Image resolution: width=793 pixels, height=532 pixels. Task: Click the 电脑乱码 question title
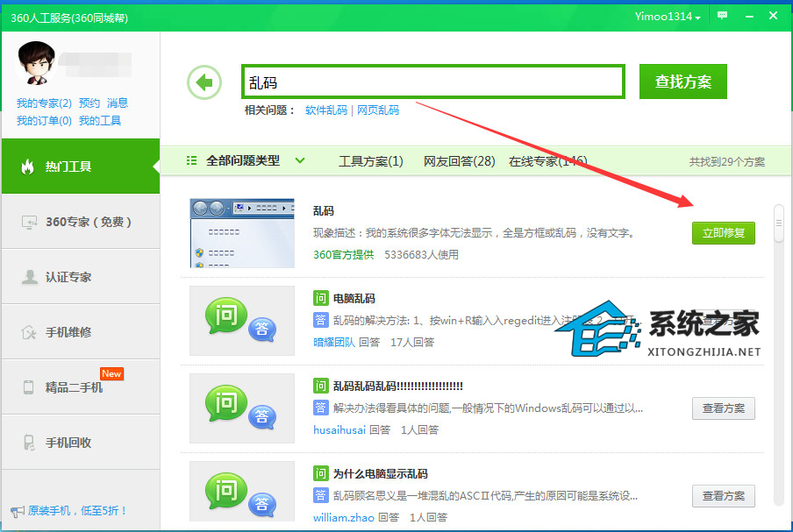354,299
